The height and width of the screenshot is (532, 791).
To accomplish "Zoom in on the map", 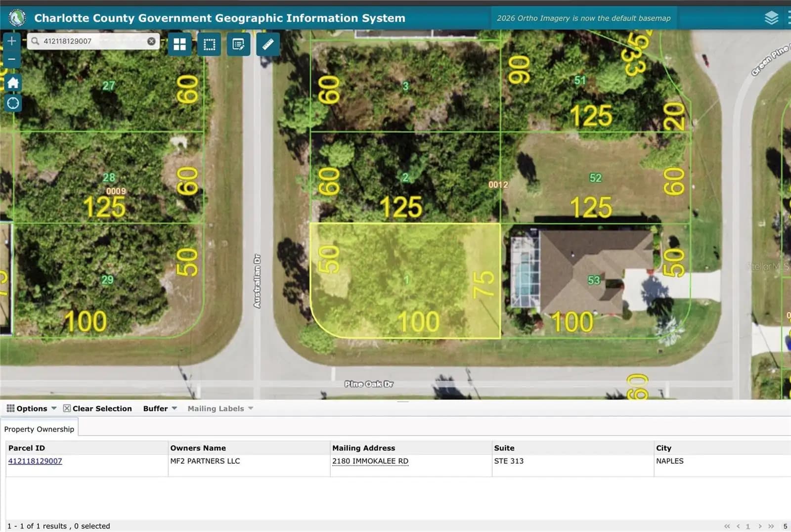I will coord(12,41).
